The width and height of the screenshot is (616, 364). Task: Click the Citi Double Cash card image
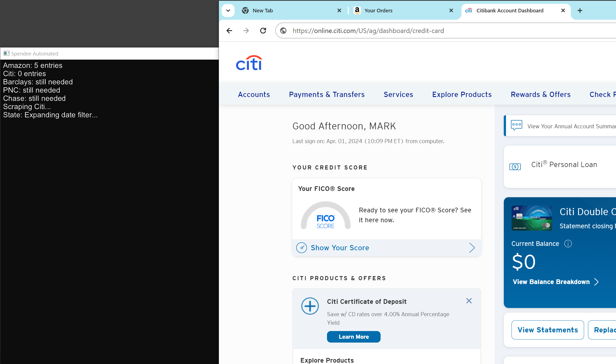(x=532, y=218)
